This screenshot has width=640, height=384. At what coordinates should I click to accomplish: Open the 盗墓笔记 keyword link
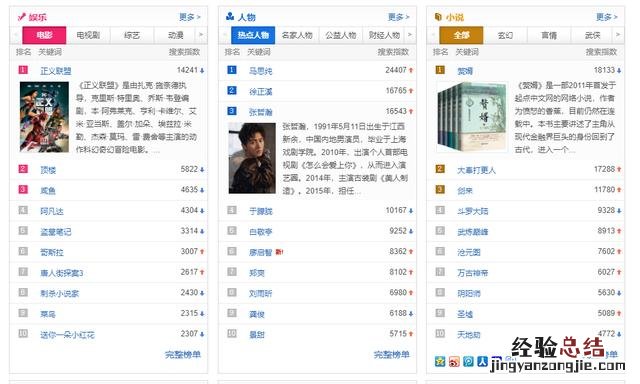[56, 232]
